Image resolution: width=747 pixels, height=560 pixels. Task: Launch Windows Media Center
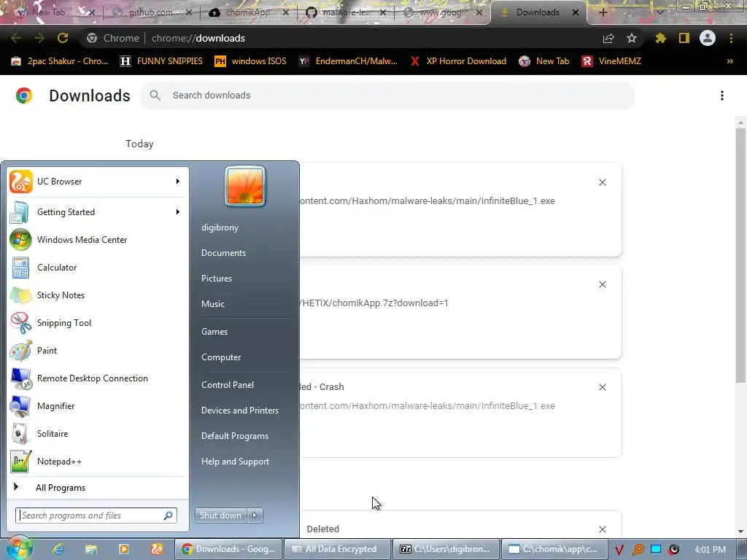coord(96,239)
